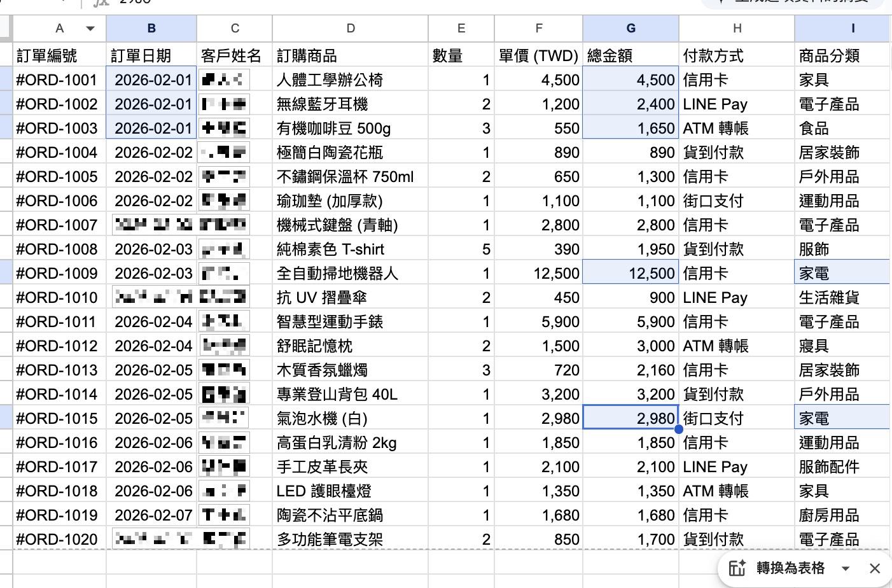Click category cell 寢具
The image size is (892, 588).
tap(843, 346)
